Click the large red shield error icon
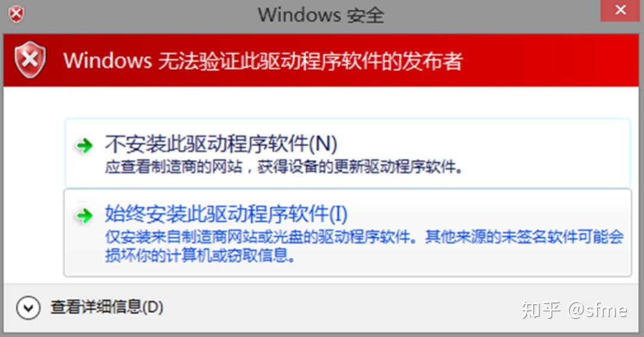The height and width of the screenshot is (337, 644). [30, 60]
